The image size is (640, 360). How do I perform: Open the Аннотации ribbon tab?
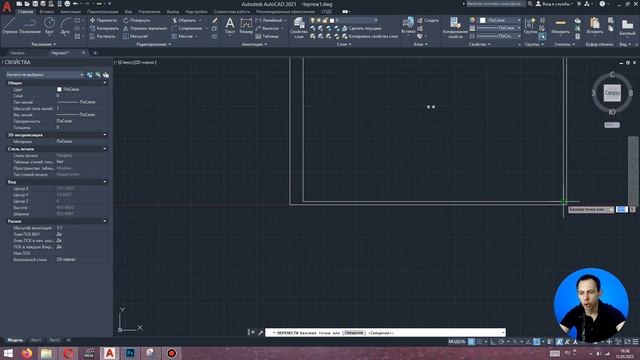[x=71, y=12]
